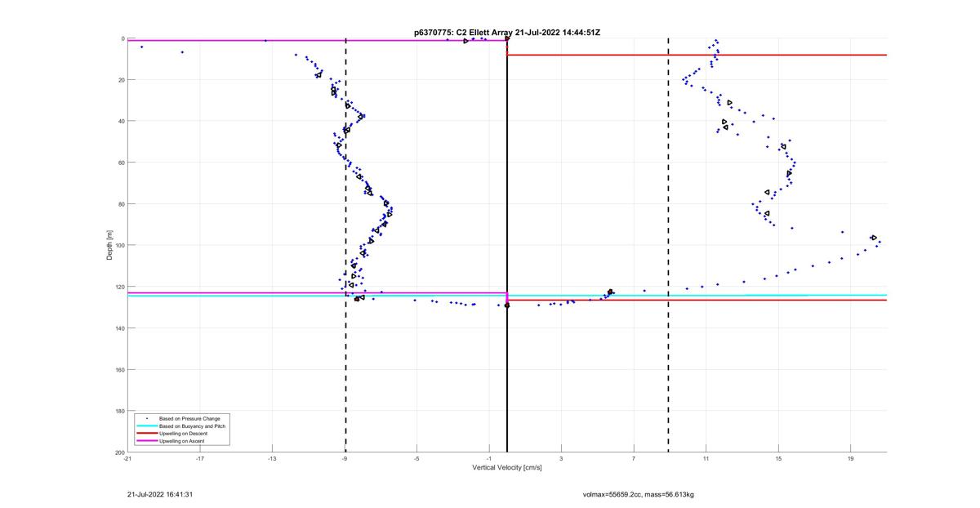Click the y-axis tick label '80'

coord(121,204)
